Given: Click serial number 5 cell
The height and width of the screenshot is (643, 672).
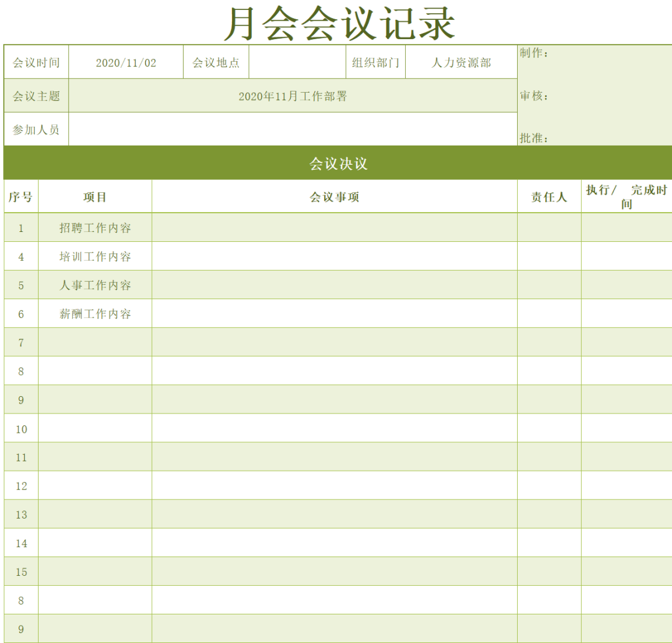Looking at the screenshot, I should tap(21, 285).
